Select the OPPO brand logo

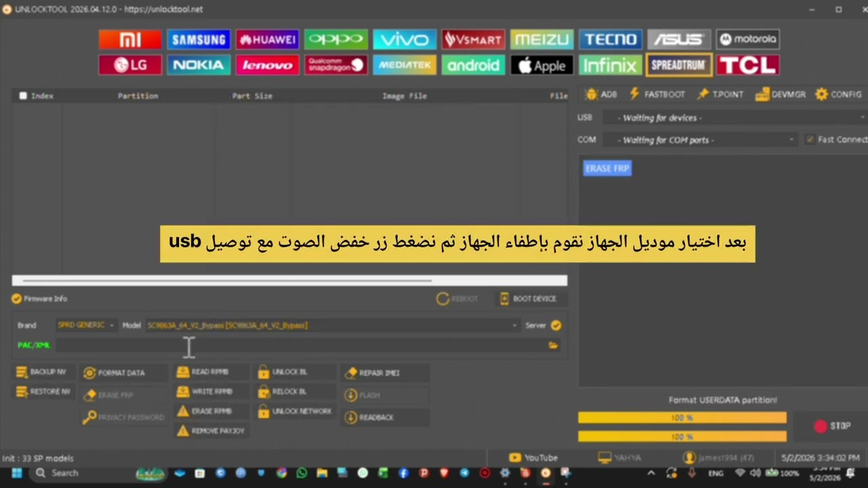pos(336,39)
